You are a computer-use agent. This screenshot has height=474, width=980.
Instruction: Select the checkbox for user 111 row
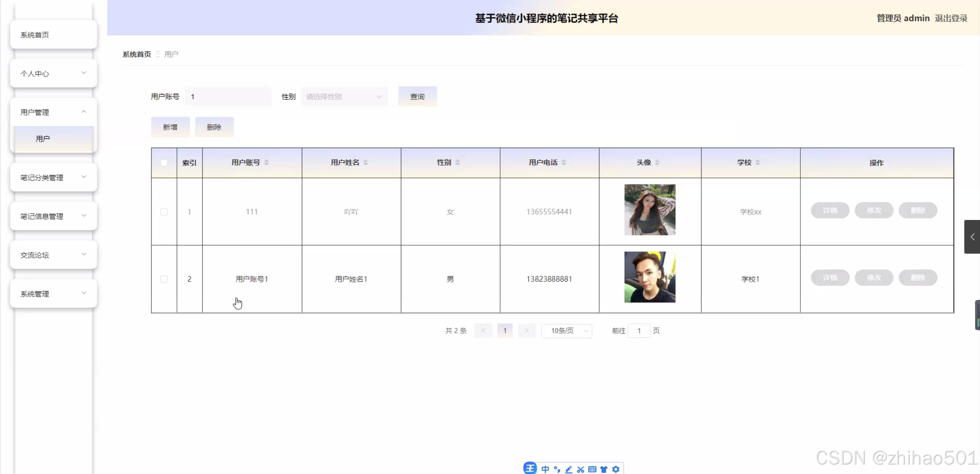coord(164,212)
